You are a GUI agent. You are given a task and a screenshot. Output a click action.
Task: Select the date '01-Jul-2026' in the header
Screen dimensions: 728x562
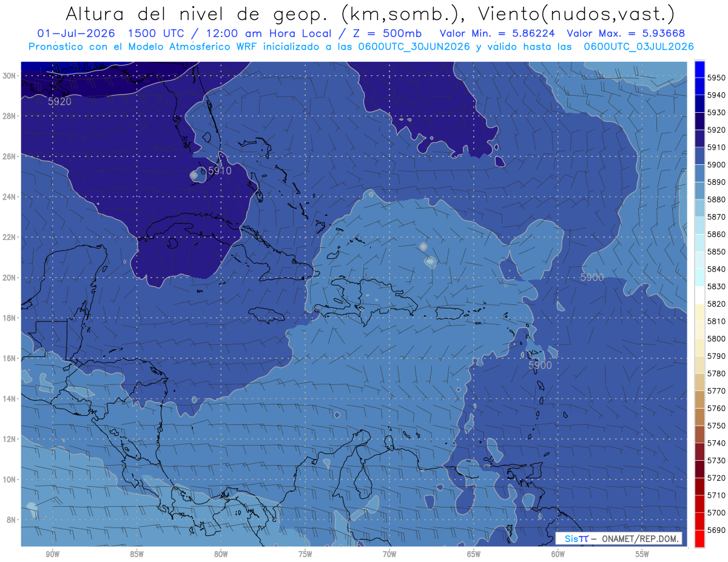tap(75, 33)
